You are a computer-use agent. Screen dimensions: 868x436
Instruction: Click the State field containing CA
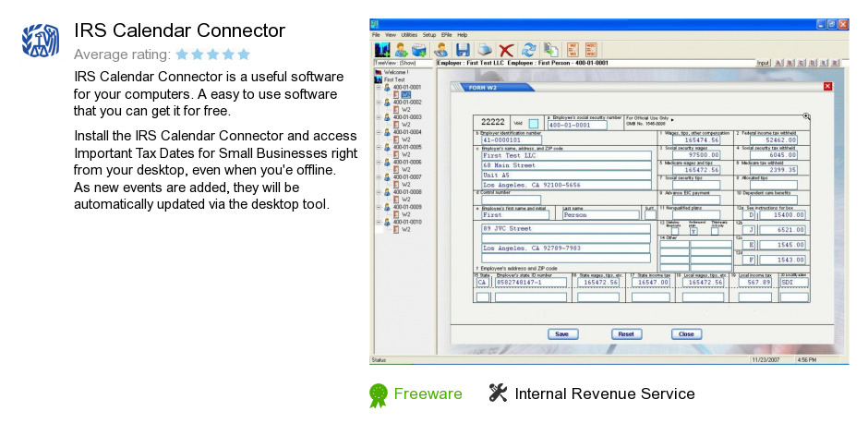[483, 283]
